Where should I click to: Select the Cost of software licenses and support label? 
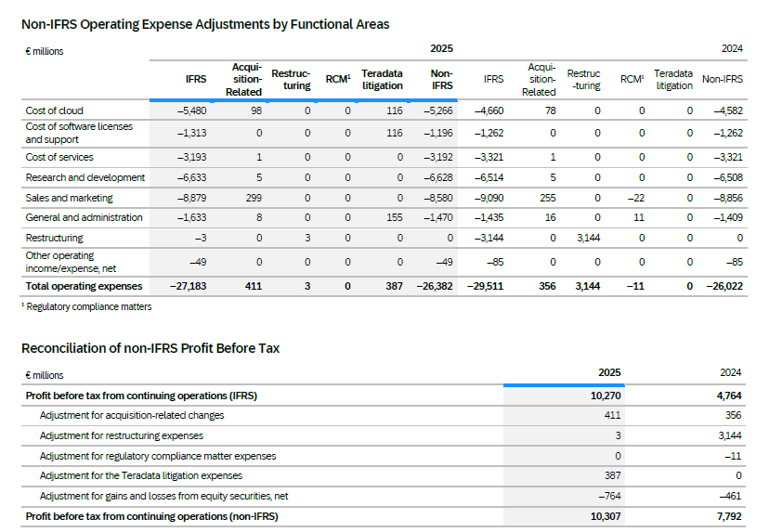pos(79,133)
